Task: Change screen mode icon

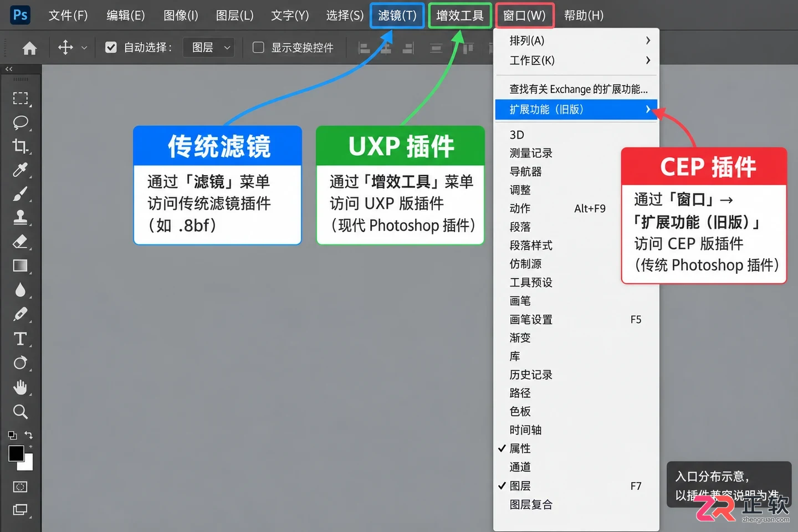Action: pyautogui.click(x=21, y=510)
